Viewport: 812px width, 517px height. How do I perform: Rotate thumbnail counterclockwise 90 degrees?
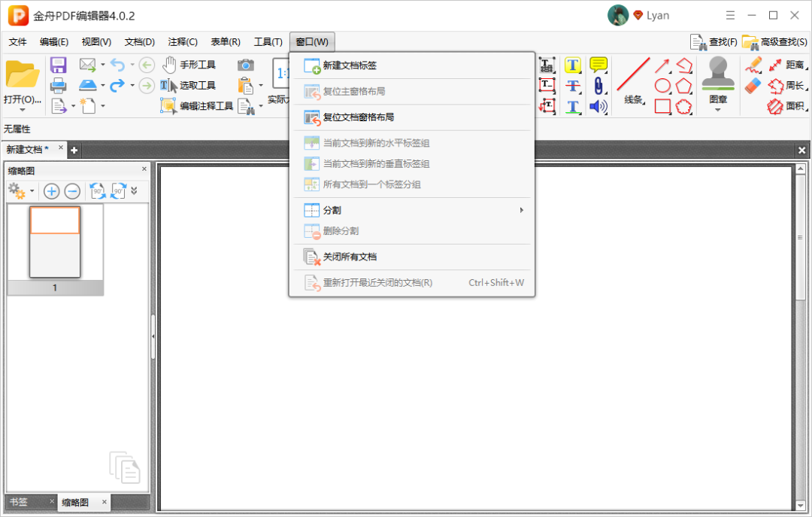(x=97, y=191)
